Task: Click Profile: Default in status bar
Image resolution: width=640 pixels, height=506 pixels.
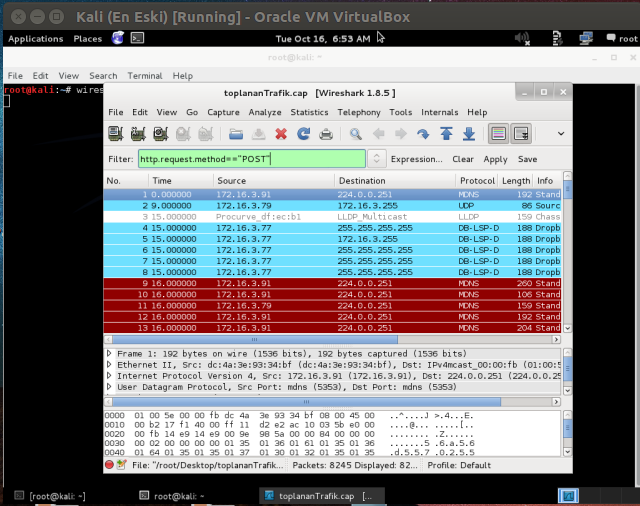Action: (x=459, y=465)
